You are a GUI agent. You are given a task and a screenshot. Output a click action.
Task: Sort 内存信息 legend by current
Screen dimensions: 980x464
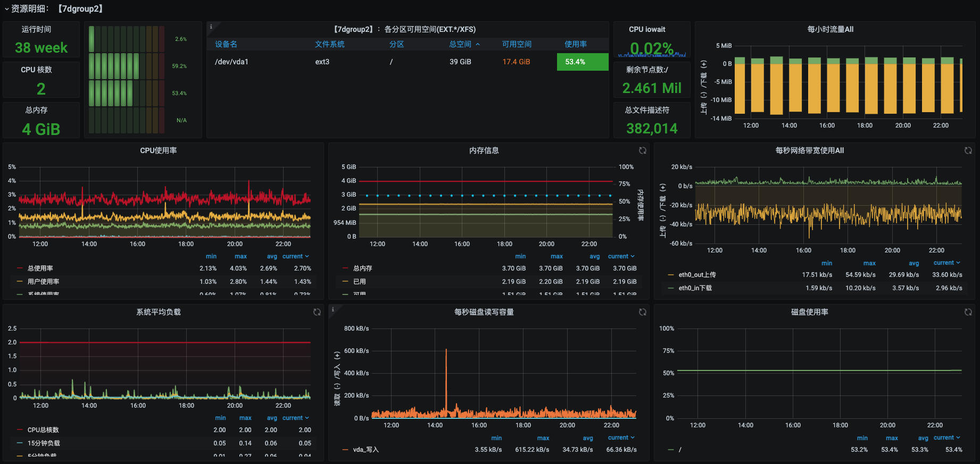point(621,256)
